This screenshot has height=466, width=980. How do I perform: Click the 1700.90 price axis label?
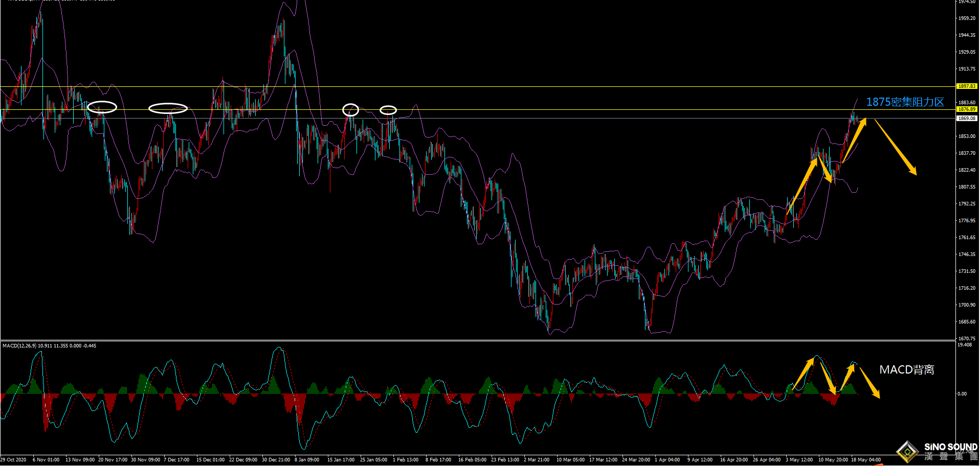[x=967, y=305]
